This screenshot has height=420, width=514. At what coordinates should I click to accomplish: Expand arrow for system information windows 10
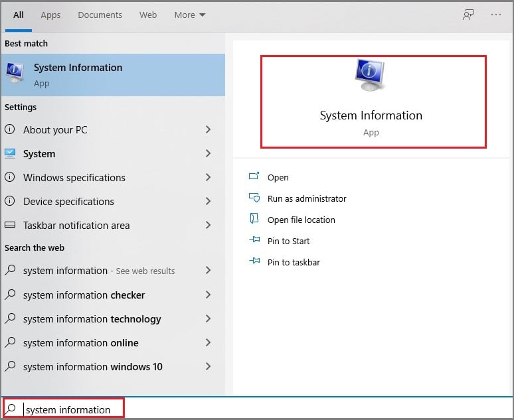208,366
